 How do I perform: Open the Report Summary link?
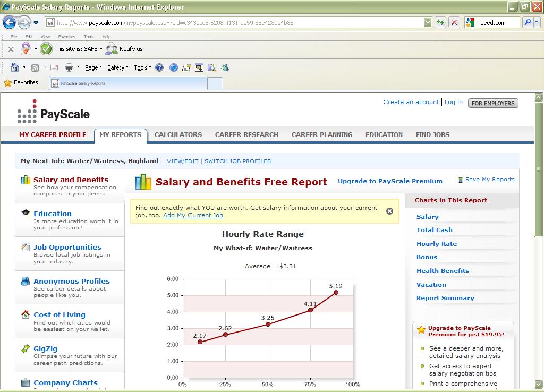click(x=445, y=298)
